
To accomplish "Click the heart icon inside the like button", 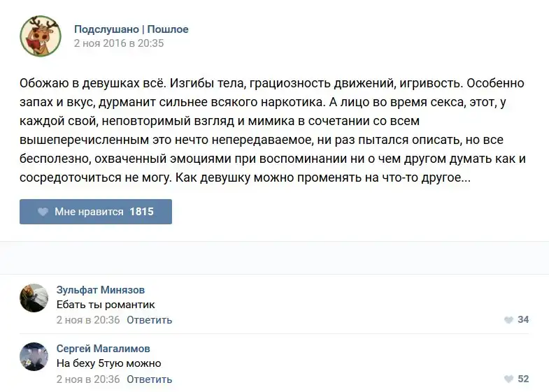I will pyautogui.click(x=43, y=212).
